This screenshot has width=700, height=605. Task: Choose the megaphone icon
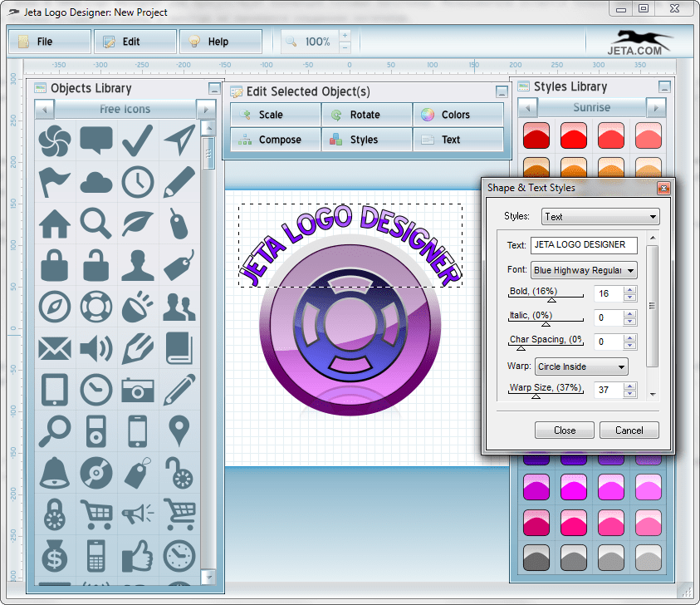coord(138,514)
